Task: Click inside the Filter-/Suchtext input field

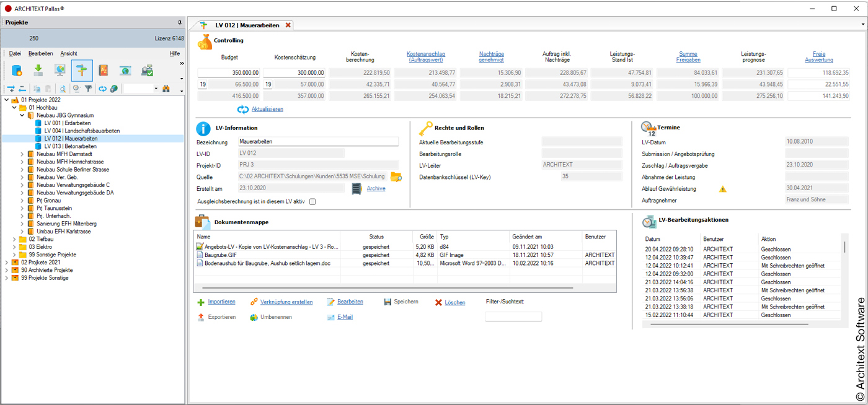Action: coord(512,316)
